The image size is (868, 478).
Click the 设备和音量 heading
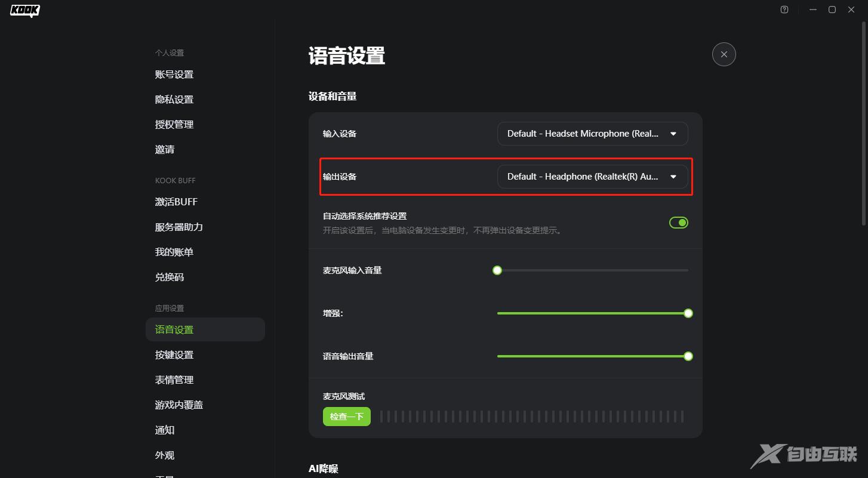pyautogui.click(x=333, y=96)
